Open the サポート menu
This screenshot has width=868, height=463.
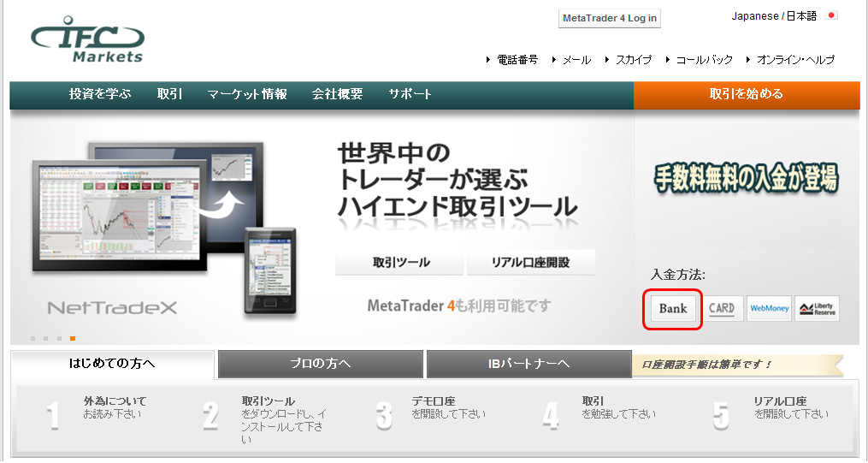click(410, 94)
